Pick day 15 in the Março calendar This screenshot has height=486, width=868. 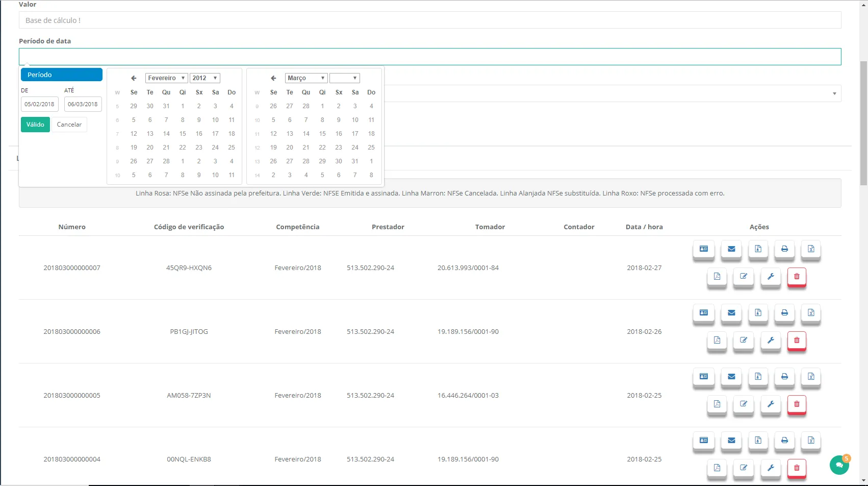coord(322,134)
